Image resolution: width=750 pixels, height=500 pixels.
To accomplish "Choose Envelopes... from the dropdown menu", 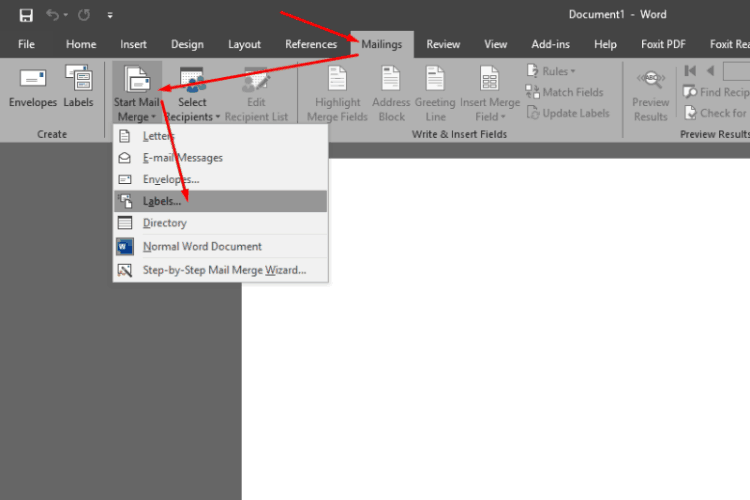I will pyautogui.click(x=221, y=179).
